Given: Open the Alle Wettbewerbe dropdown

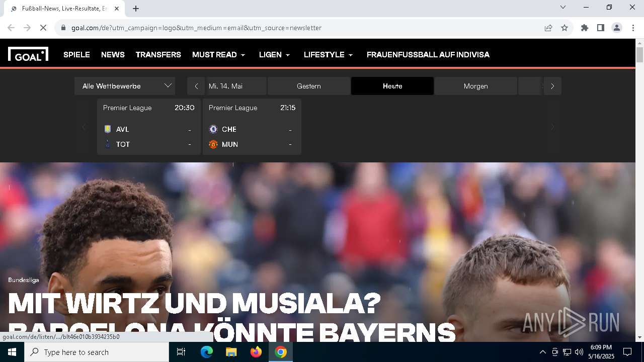Looking at the screenshot, I should pyautogui.click(x=125, y=86).
